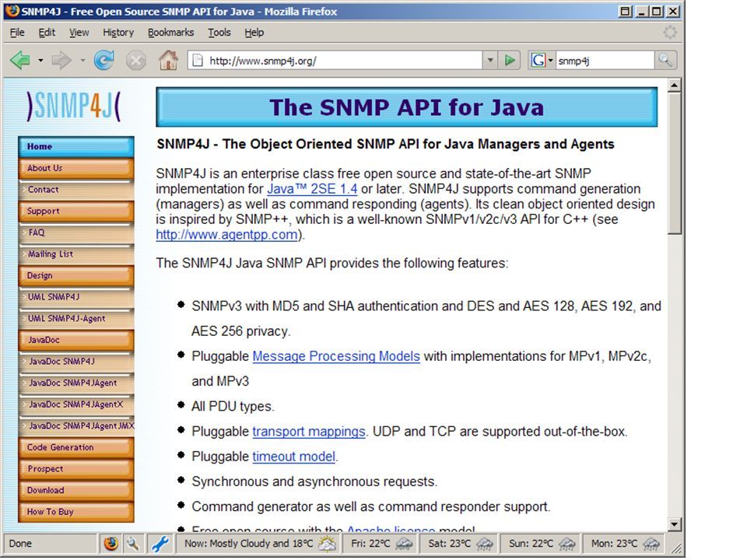Viewport: 747px width, 560px height.
Task: Open UML SNMP4J in the sidebar
Action: coord(76,297)
